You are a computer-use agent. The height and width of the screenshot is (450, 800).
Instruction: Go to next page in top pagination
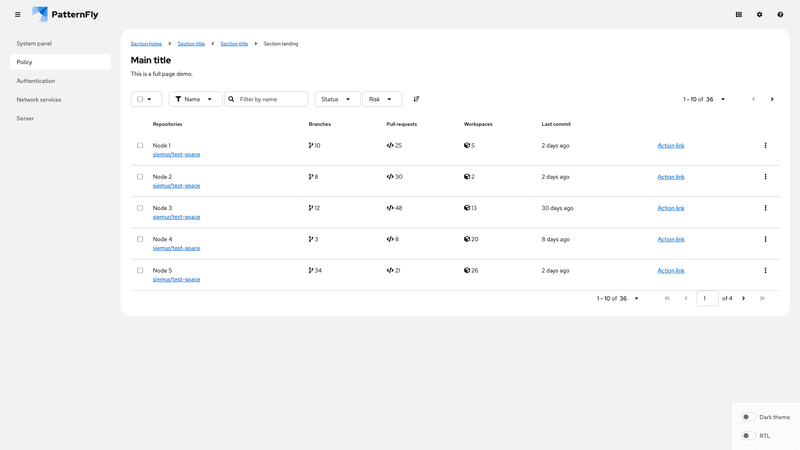pos(772,99)
